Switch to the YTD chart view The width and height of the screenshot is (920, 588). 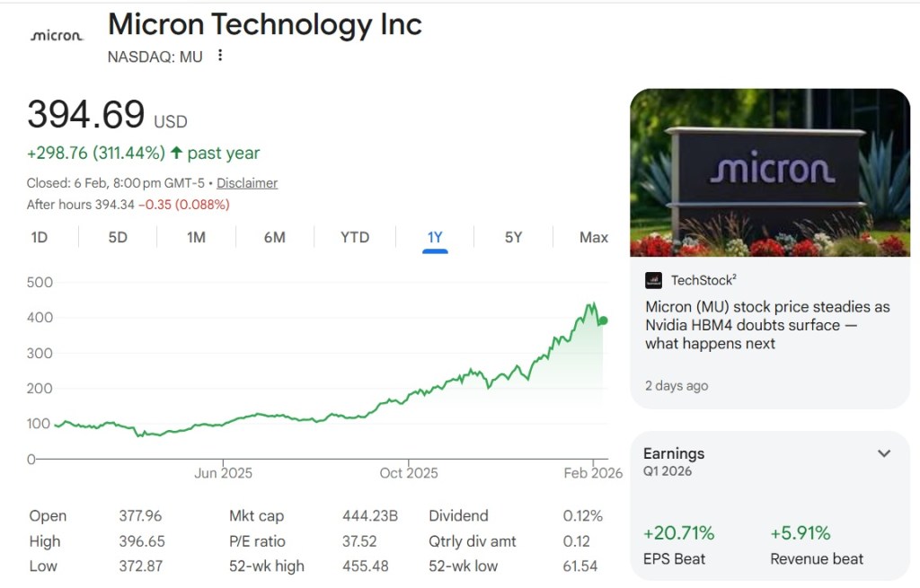coord(355,237)
